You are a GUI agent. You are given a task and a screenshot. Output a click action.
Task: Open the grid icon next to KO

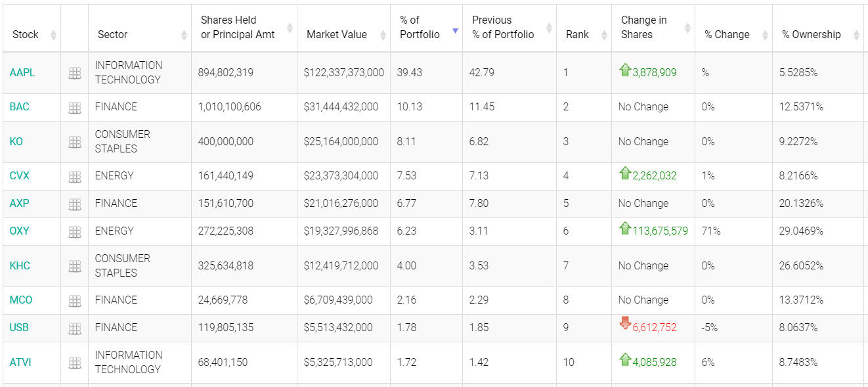[x=75, y=142]
